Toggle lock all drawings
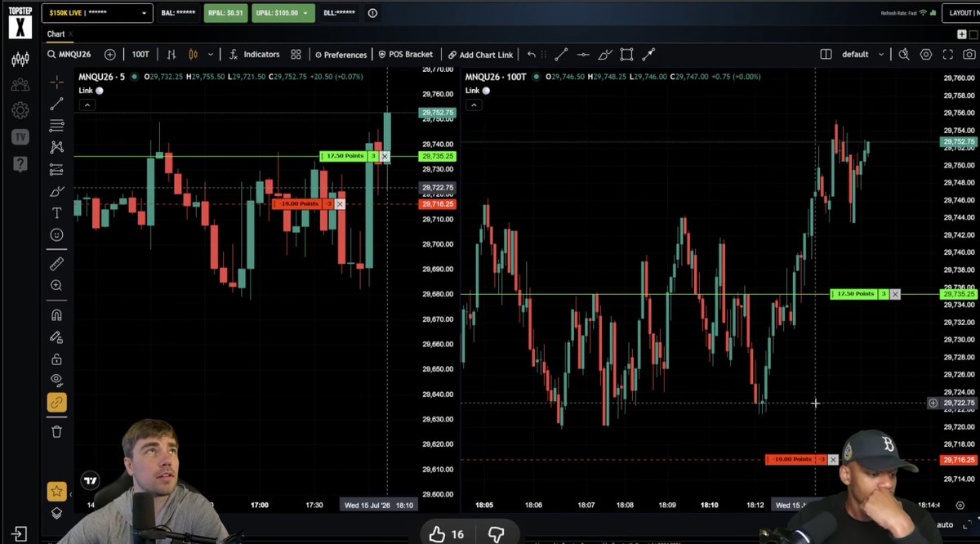Image resolution: width=980 pixels, height=544 pixels. point(56,359)
